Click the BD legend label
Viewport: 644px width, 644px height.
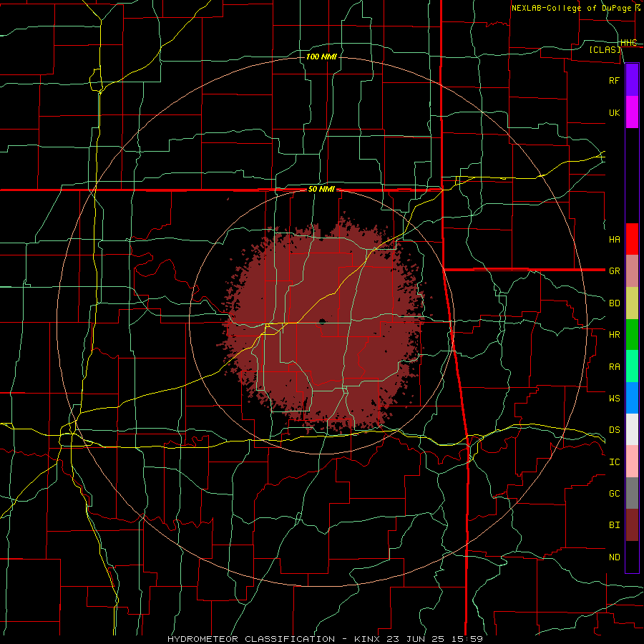(614, 303)
